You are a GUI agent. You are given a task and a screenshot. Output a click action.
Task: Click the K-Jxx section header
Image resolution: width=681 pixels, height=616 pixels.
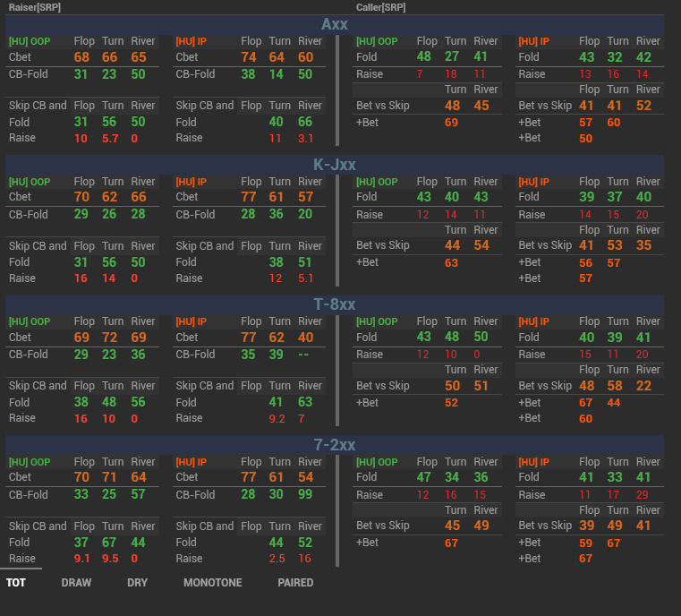pos(335,165)
